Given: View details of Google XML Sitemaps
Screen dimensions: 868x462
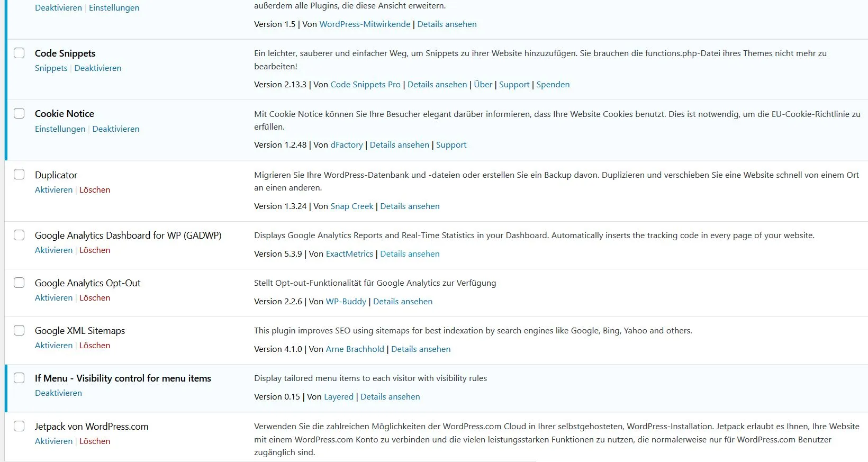Looking at the screenshot, I should (x=421, y=349).
